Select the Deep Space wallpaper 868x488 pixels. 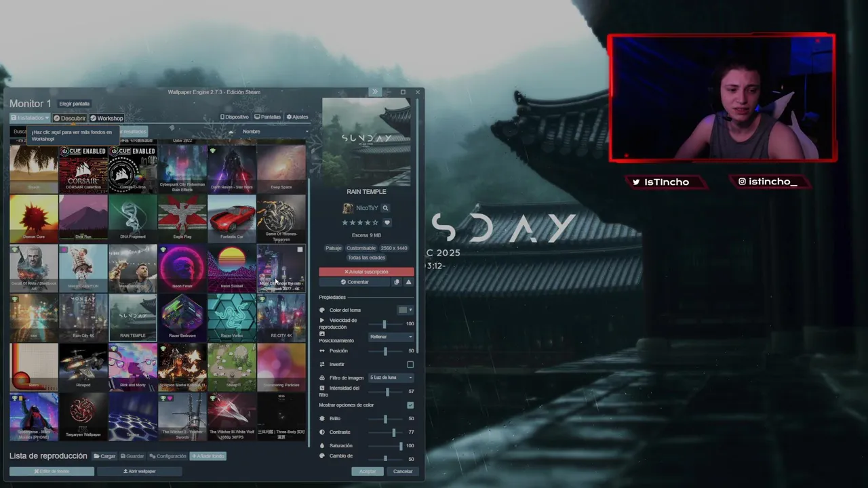pyautogui.click(x=281, y=169)
